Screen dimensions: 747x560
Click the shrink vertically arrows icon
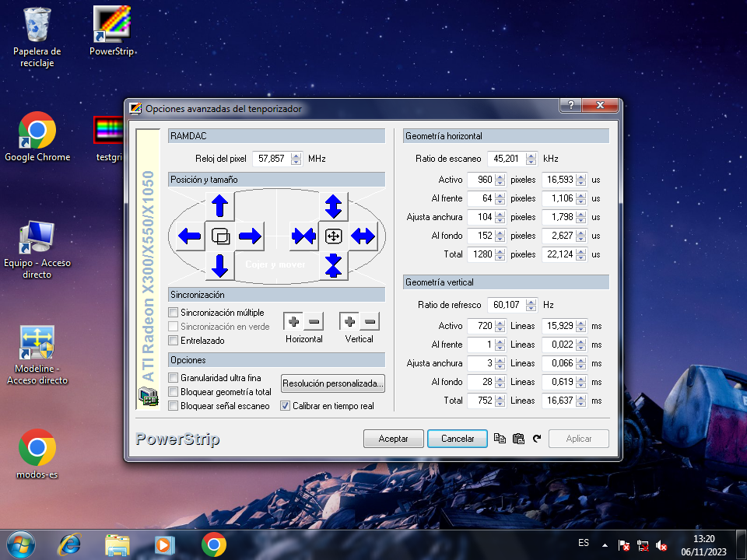(x=333, y=265)
